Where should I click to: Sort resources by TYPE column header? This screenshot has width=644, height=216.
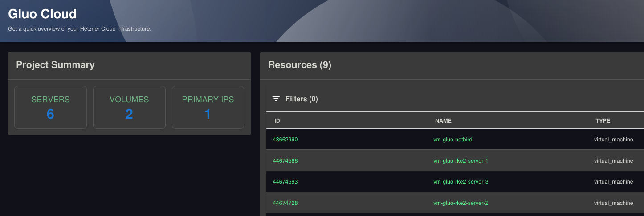coord(603,120)
